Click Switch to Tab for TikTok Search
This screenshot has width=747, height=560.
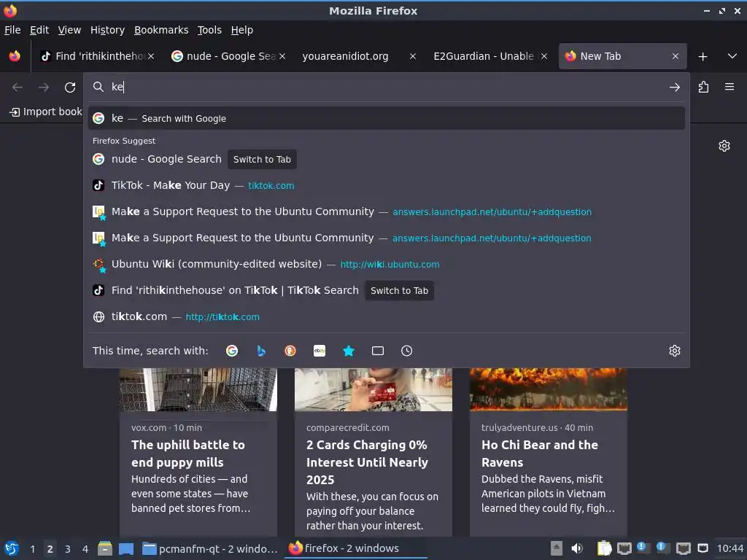pyautogui.click(x=399, y=290)
